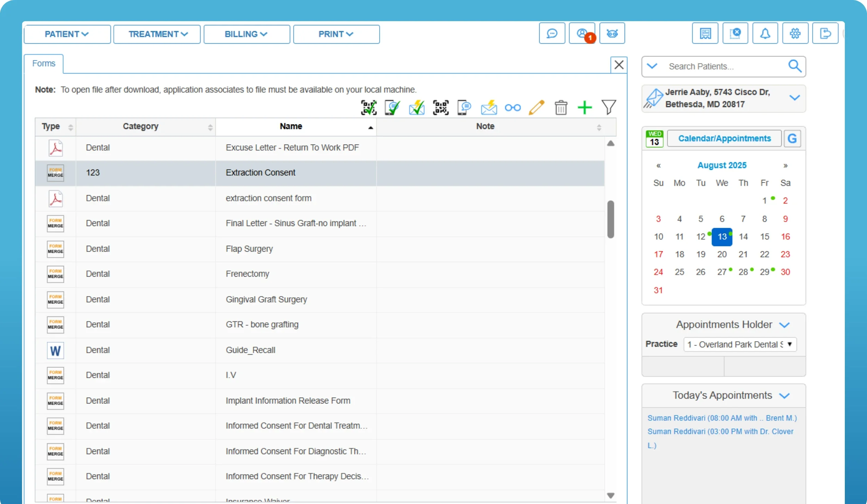
Task: Click the Google G calendar icon
Action: [x=792, y=139]
